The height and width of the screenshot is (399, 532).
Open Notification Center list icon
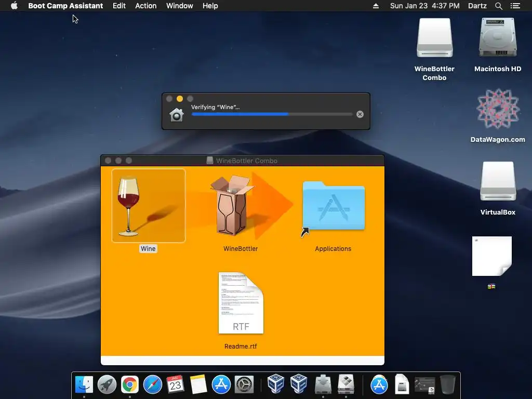[515, 6]
